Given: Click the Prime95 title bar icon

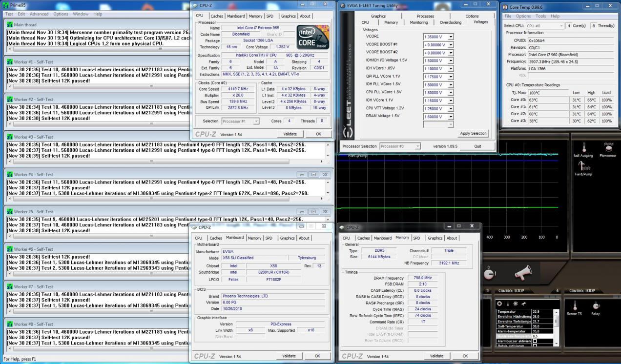Looking at the screenshot, I should coord(5,5).
